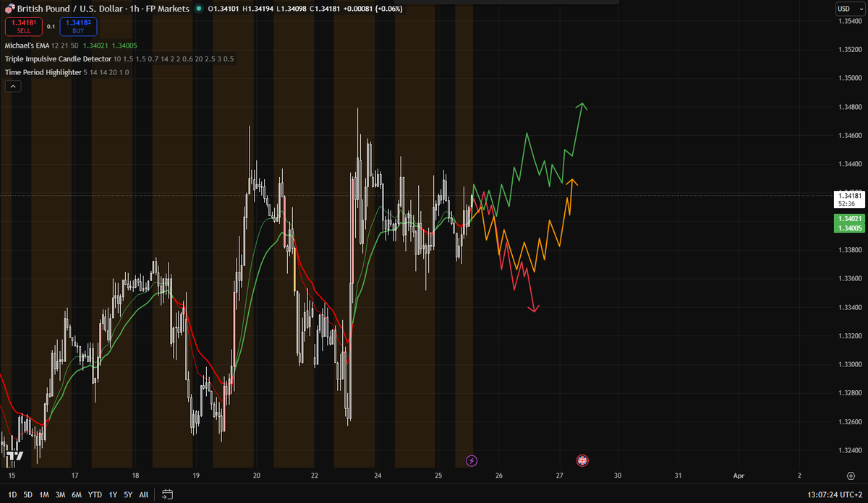The height and width of the screenshot is (503, 868).
Task: Click the 0.1 spread value
Action: [x=51, y=27]
